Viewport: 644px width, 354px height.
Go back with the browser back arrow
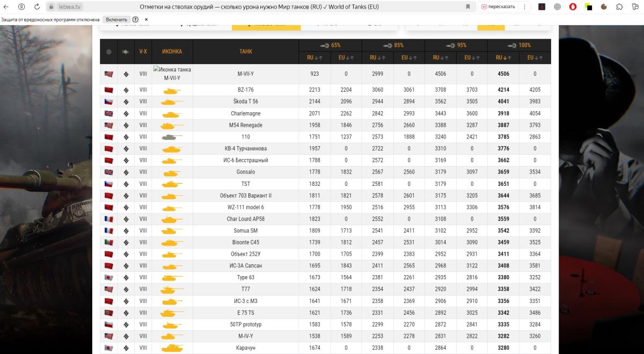click(6, 6)
